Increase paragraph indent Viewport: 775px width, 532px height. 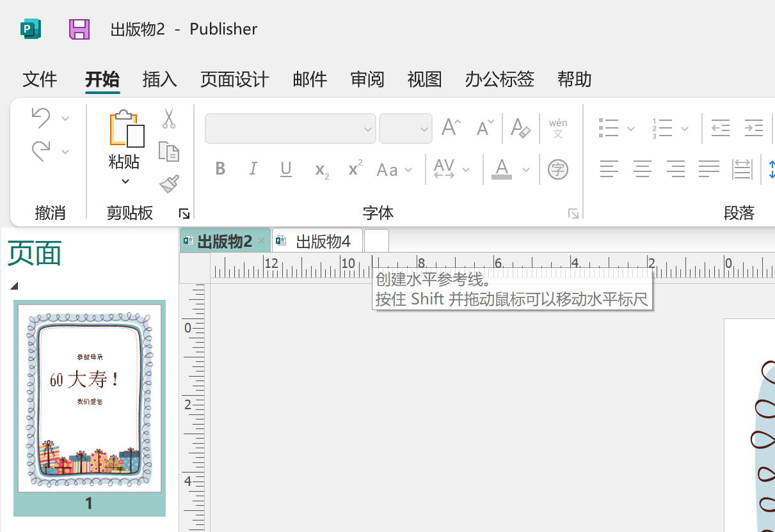tap(754, 128)
